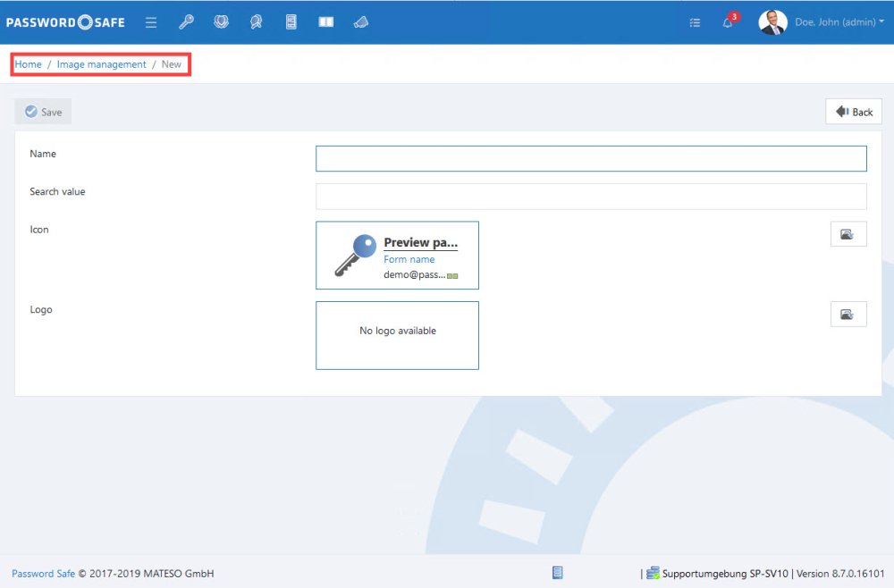Click the New breadcrumb text
Screen dimensions: 894x588
click(171, 64)
